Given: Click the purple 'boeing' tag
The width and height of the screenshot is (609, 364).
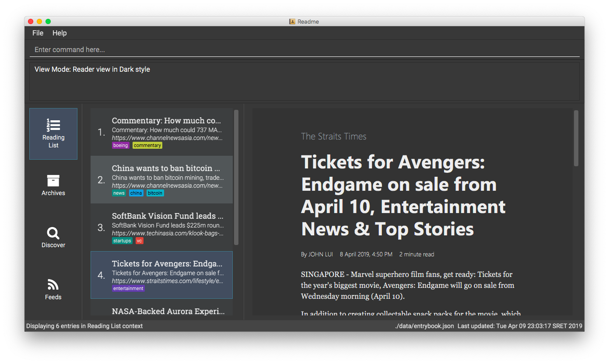Looking at the screenshot, I should tap(121, 145).
